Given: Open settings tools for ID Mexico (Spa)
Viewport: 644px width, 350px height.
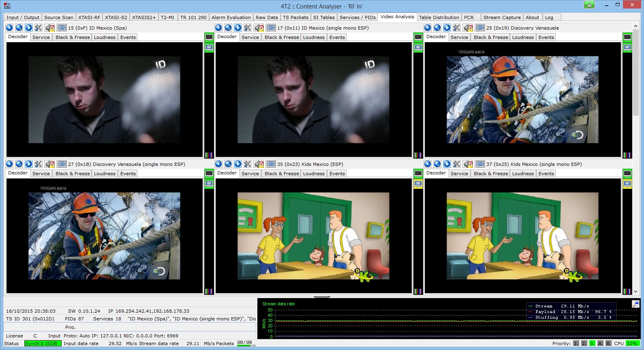Looking at the screenshot, I should tap(38, 28).
